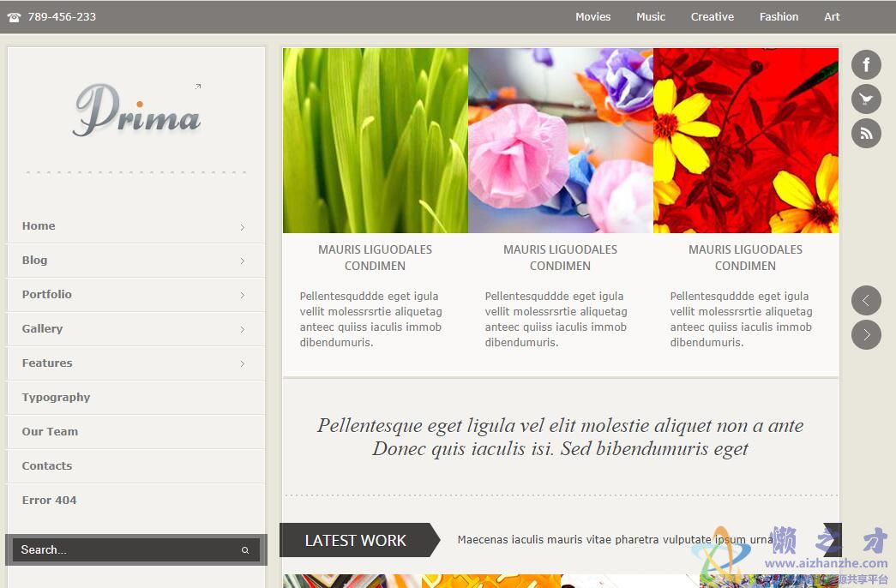Screen dimensions: 896x588
Task: Expand the Features submenu arrow
Action: pos(243,364)
